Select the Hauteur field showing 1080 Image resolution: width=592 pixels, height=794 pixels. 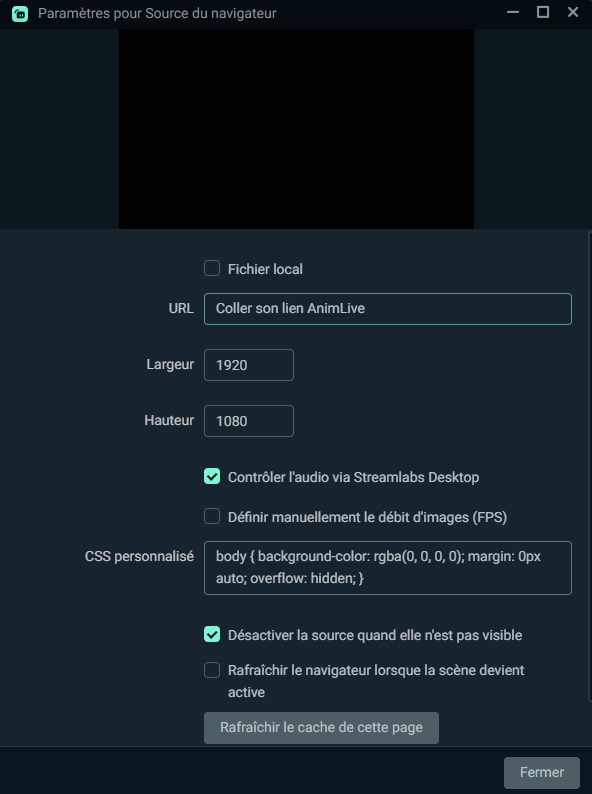(x=249, y=421)
